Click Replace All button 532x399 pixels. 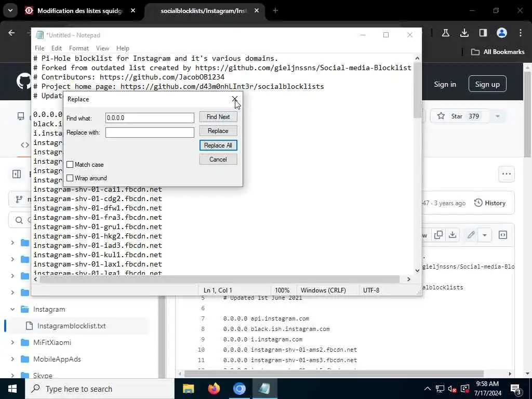[x=218, y=145]
